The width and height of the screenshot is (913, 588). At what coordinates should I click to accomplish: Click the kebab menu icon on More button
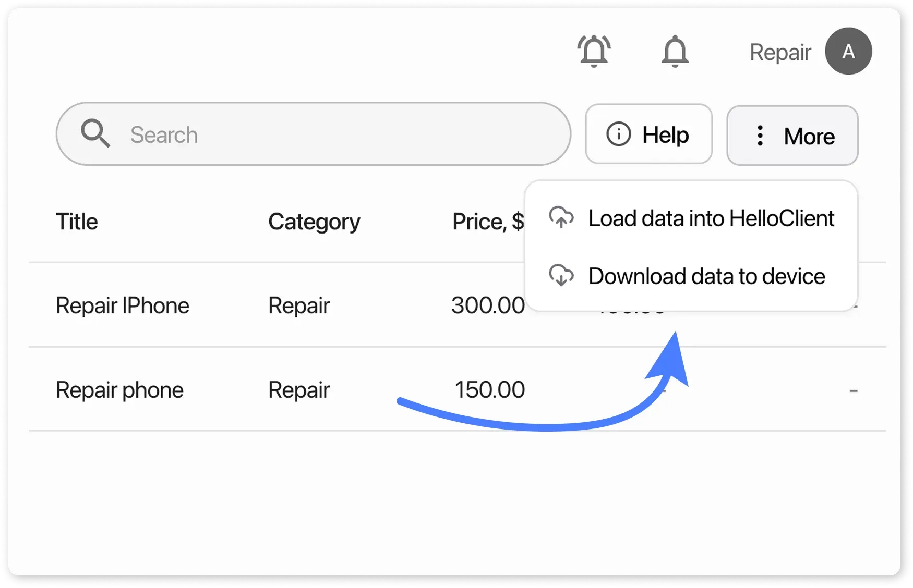[x=760, y=136]
